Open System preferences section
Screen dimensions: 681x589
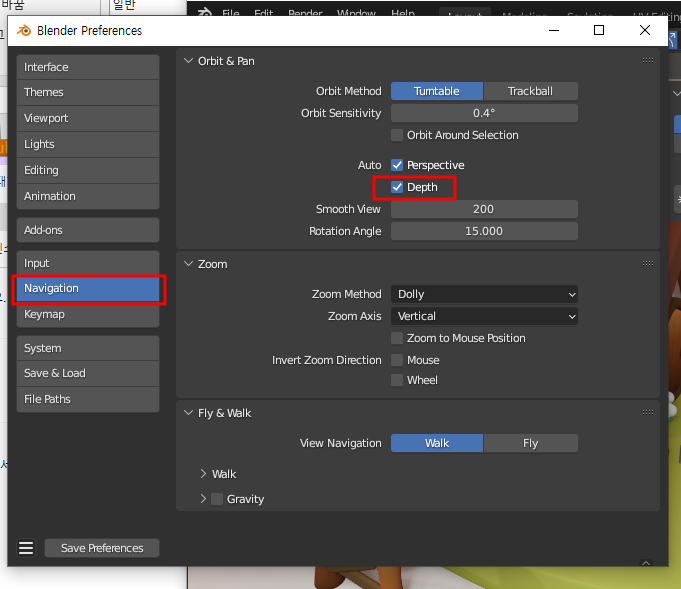click(x=88, y=348)
